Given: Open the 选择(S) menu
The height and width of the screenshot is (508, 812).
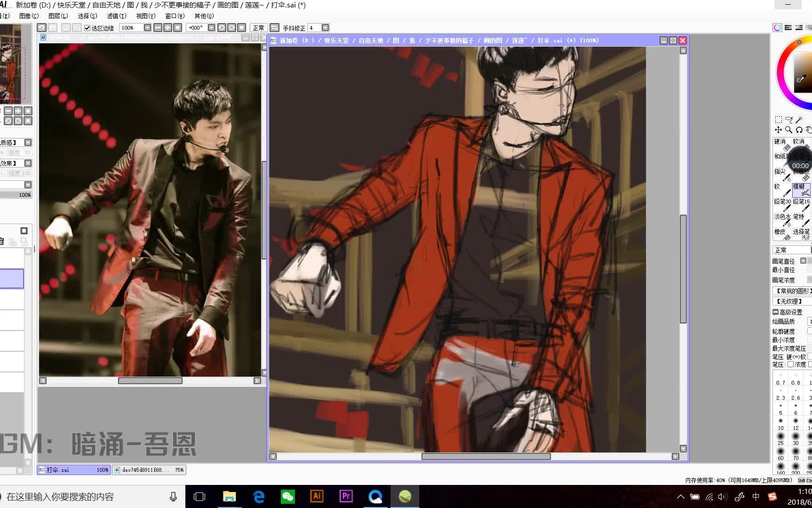Looking at the screenshot, I should 87,16.
